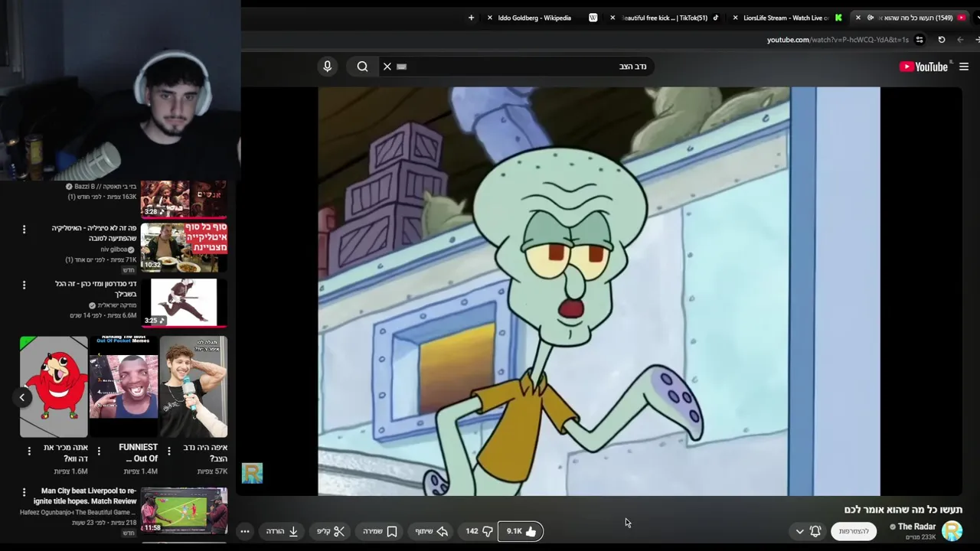Open options for אתה מכיר את דה ווא short
This screenshot has height=551, width=980.
click(x=29, y=452)
